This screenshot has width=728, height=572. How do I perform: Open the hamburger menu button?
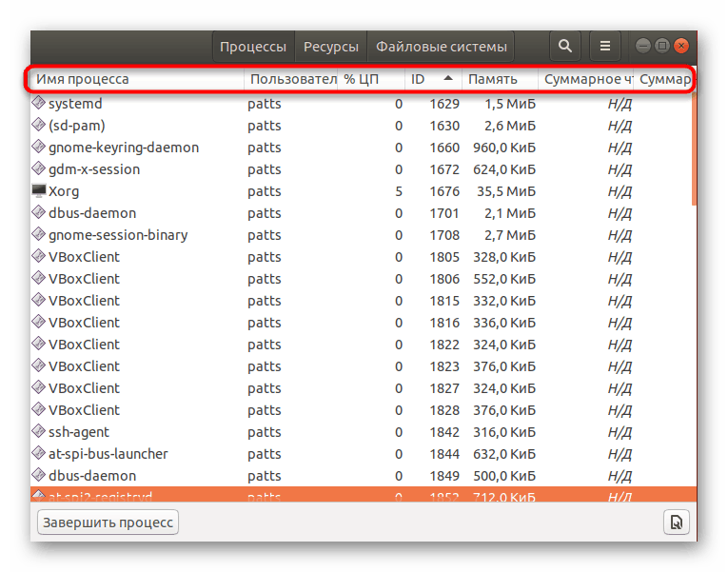pos(605,46)
